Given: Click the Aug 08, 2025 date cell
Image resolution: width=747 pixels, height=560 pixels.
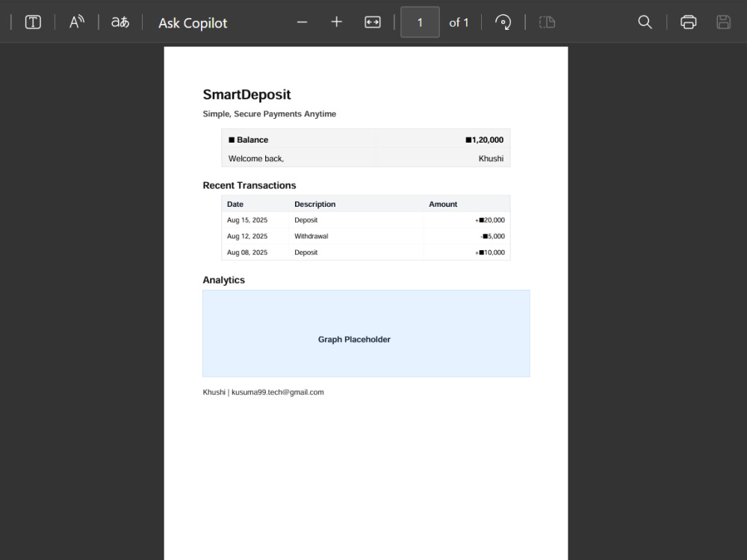Looking at the screenshot, I should pyautogui.click(x=247, y=252).
